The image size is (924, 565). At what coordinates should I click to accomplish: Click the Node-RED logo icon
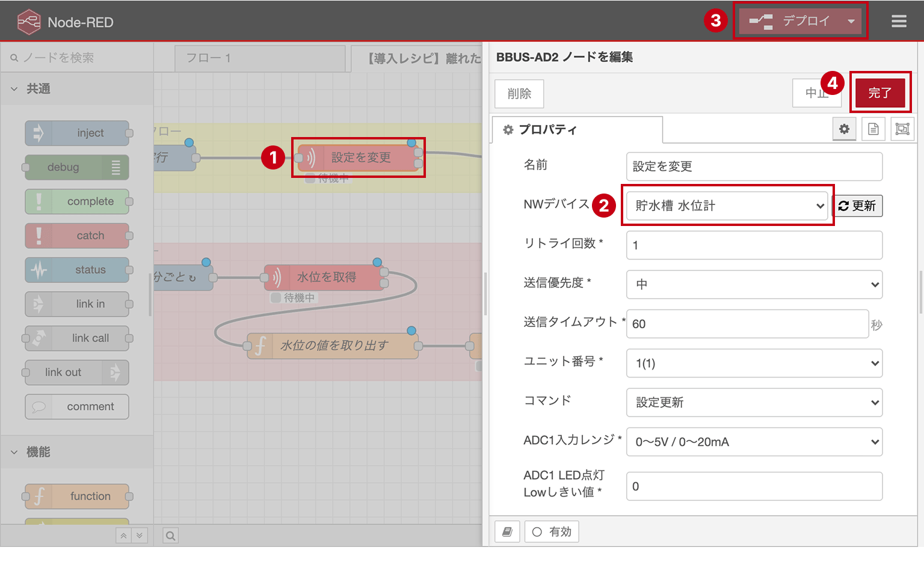coord(29,22)
